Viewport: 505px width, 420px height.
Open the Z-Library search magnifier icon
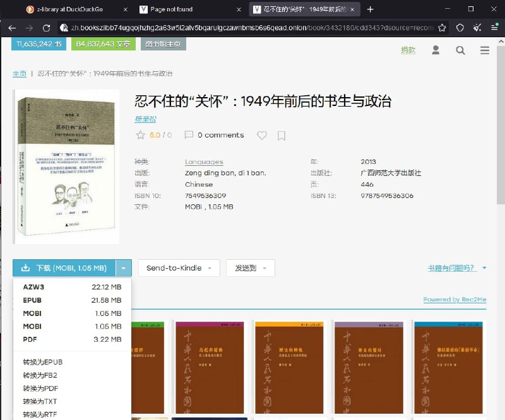click(460, 50)
